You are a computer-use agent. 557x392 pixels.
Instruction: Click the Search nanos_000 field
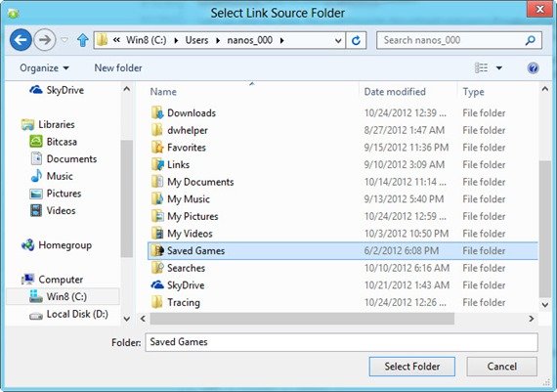point(459,40)
